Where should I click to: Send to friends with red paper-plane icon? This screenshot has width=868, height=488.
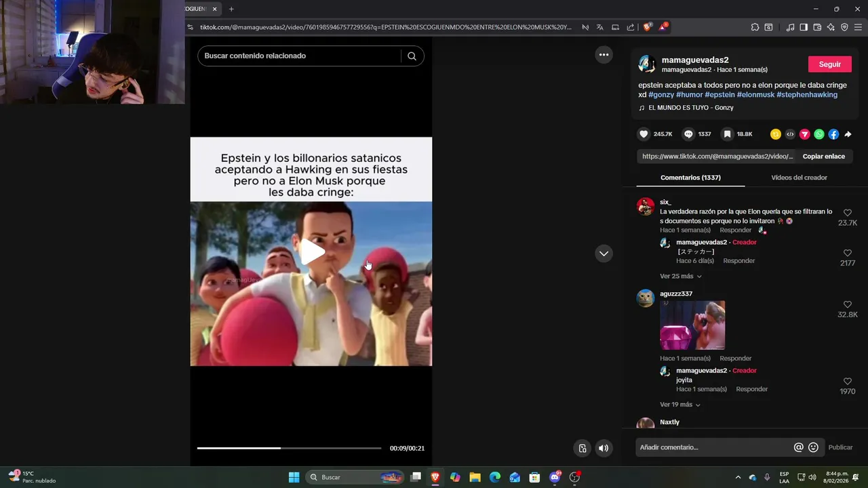[x=805, y=134]
